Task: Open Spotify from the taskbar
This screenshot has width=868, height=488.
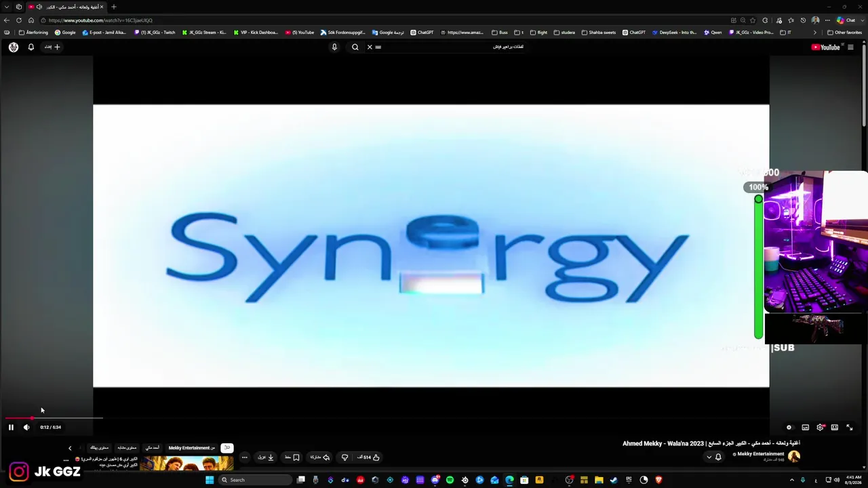Action: (450, 480)
